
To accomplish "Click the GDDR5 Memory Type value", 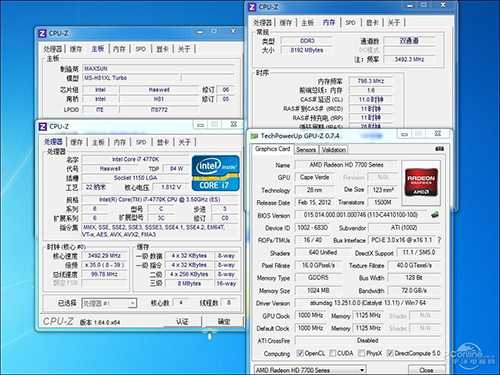I will click(x=318, y=277).
